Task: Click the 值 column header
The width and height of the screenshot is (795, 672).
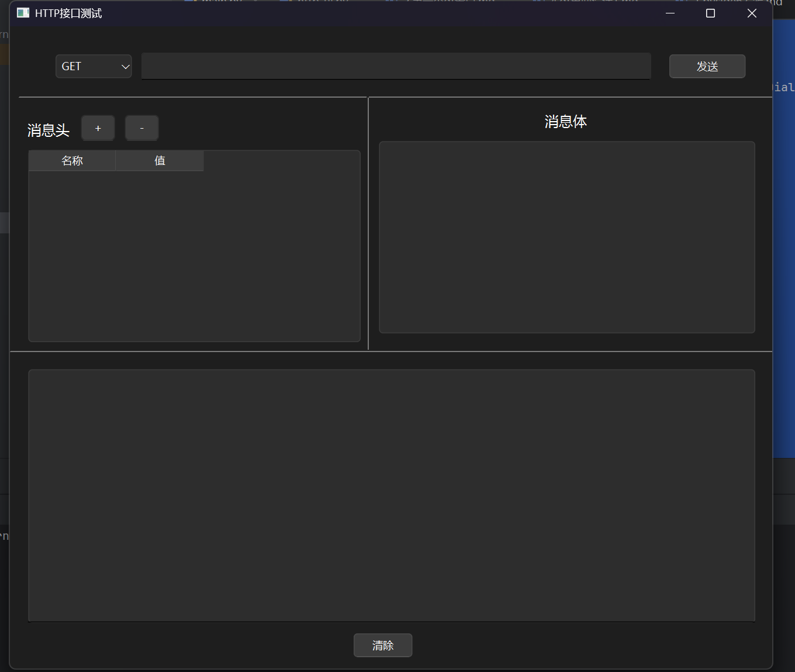Action: (160, 161)
